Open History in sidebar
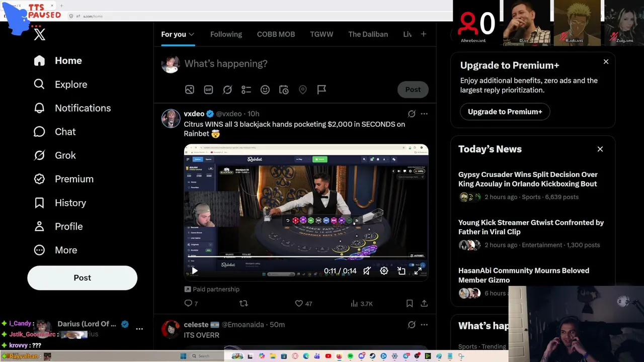This screenshot has height=362, width=644. click(x=60, y=203)
